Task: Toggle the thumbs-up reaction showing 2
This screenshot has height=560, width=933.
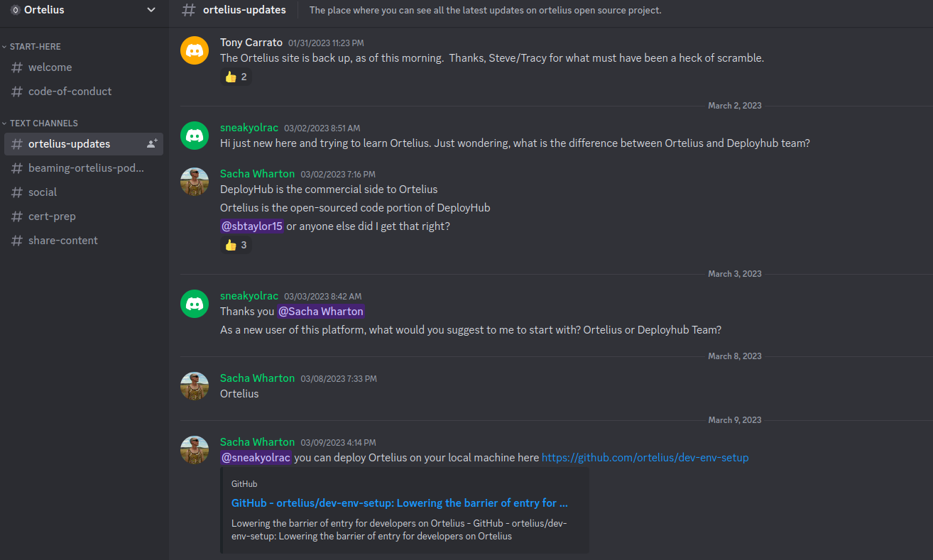Action: (x=236, y=77)
